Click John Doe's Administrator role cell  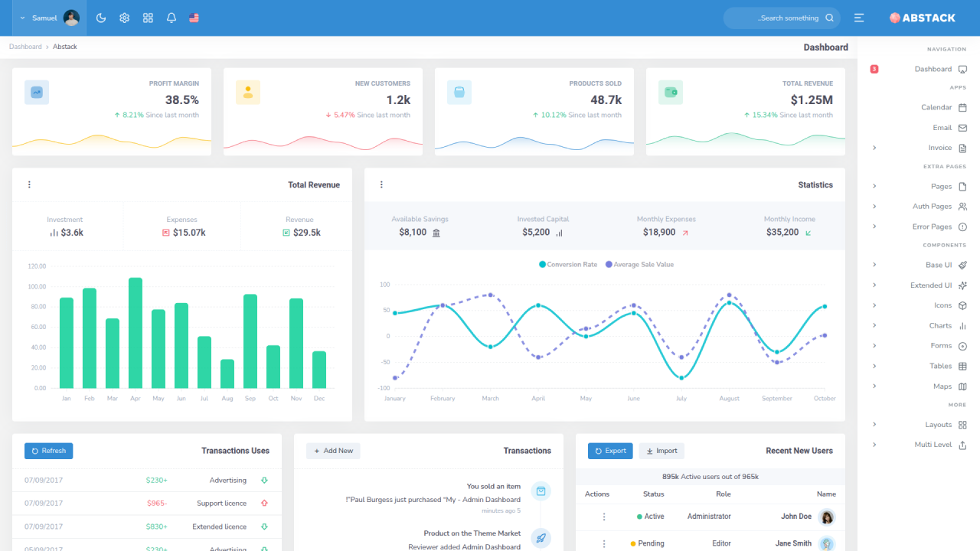pyautogui.click(x=709, y=517)
